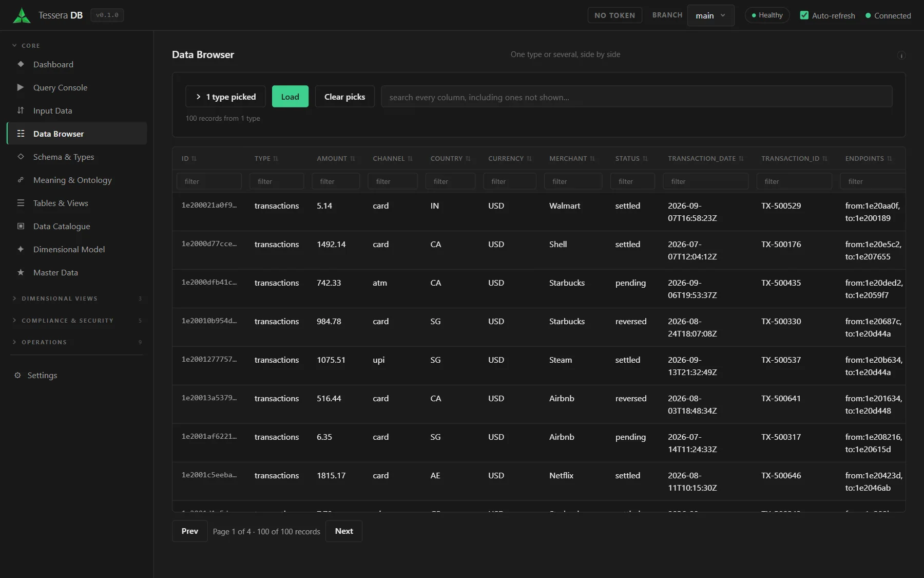Collapse the CORE sidebar section
924x578 pixels.
click(26, 46)
